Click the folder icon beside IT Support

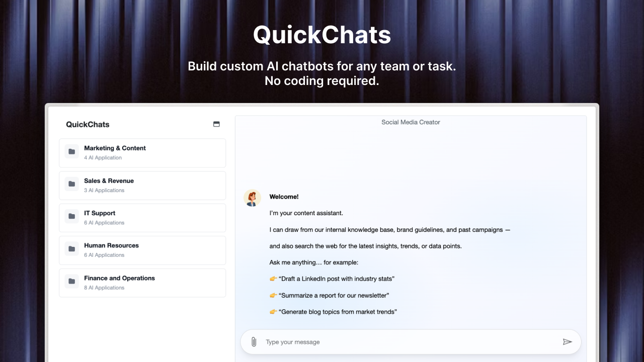coord(72,217)
